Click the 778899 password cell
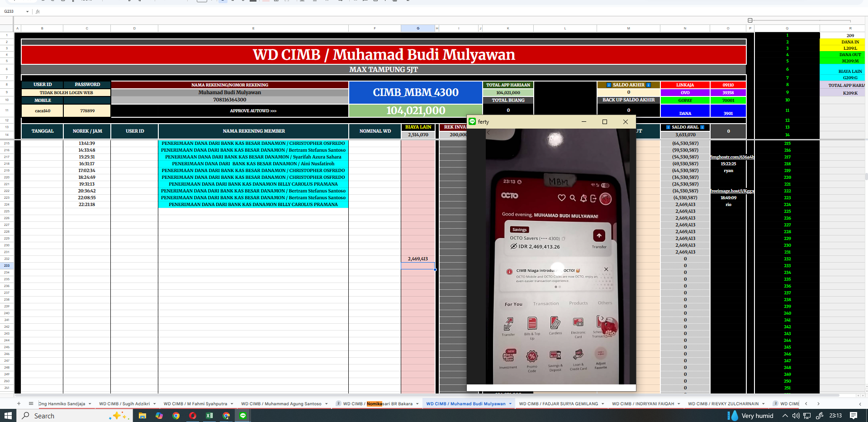This screenshot has height=422, width=868. (x=87, y=111)
